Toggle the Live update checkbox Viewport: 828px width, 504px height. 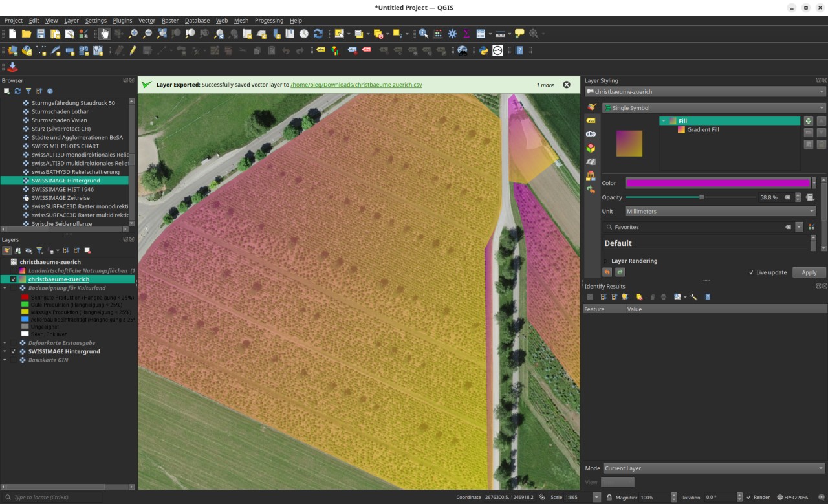751,272
